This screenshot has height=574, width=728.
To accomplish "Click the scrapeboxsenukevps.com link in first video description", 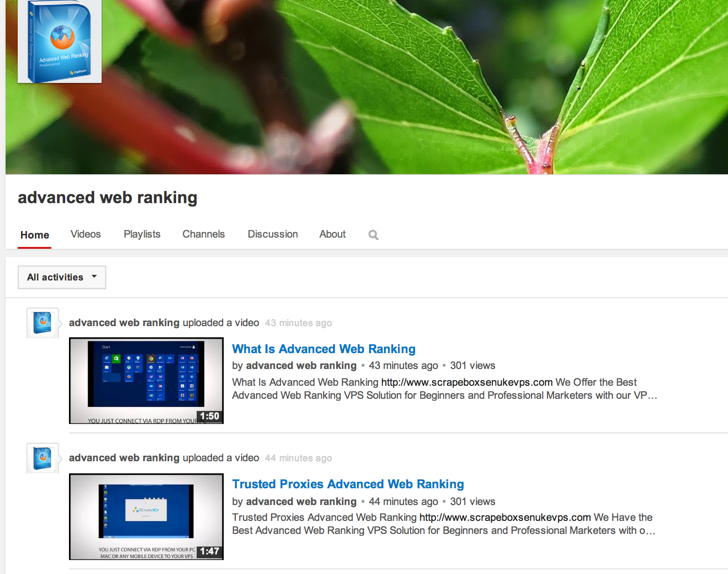I will pyautogui.click(x=467, y=383).
